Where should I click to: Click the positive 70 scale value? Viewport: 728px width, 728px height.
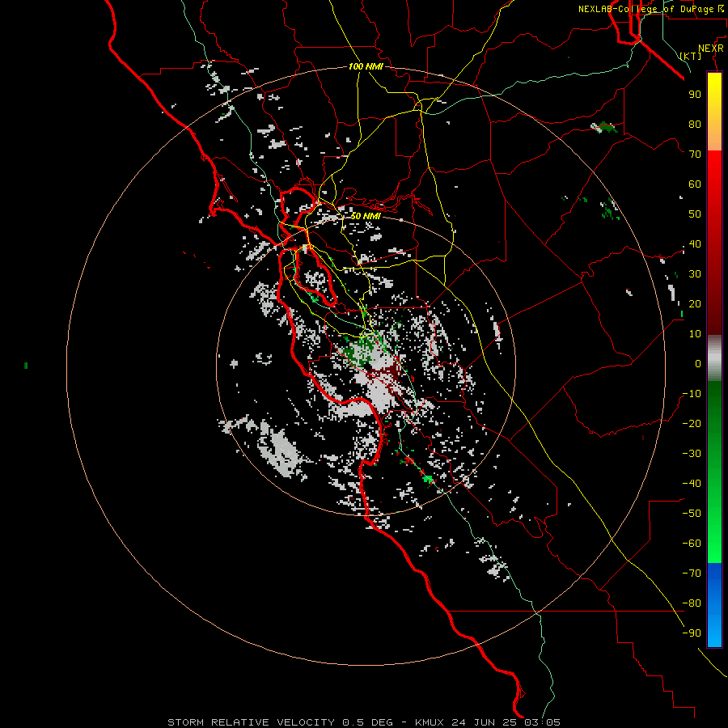[x=695, y=154]
